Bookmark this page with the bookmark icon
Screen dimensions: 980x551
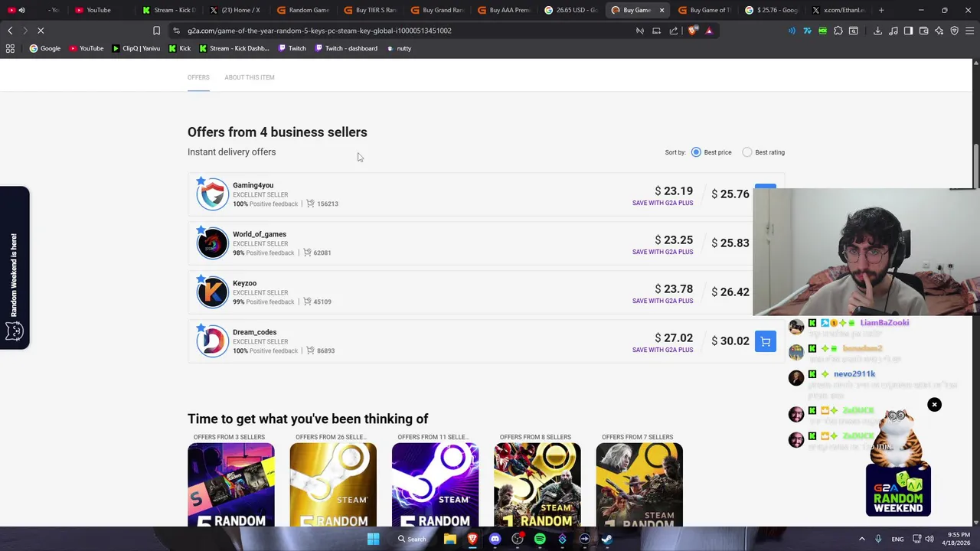156,31
